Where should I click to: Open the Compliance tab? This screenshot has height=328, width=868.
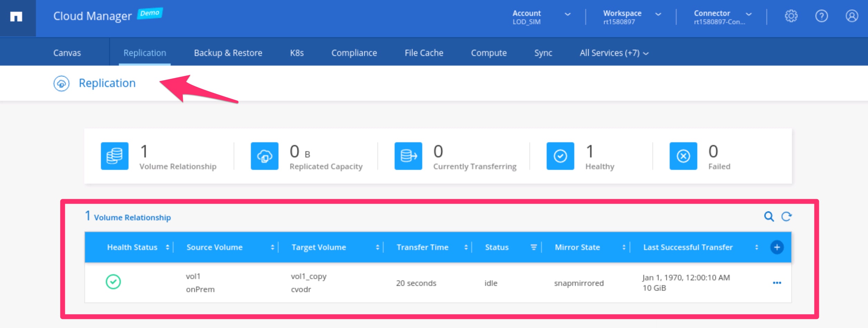coord(354,53)
